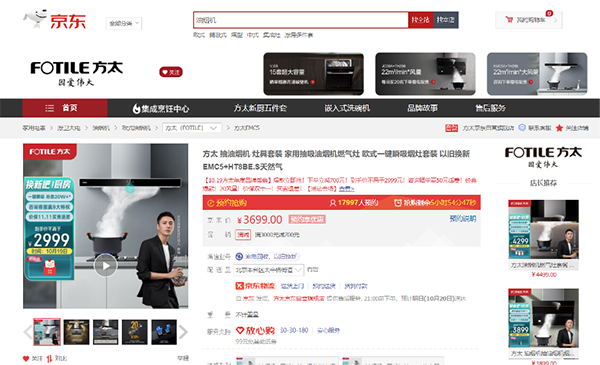Open the 方太新厨五件套 menu item
Image resolution: width=600 pixels, height=365 pixels.
[x=260, y=108]
